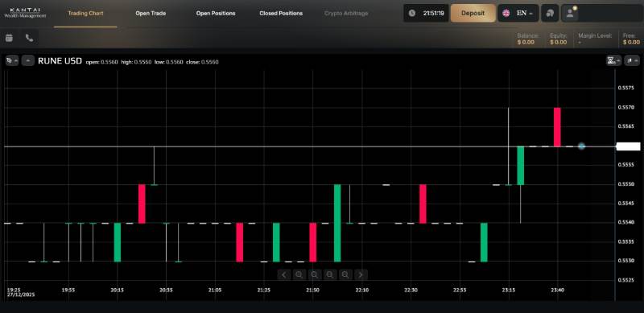The image size is (644, 313).
Task: Click the RUNE USD symbol title
Action: [60, 61]
